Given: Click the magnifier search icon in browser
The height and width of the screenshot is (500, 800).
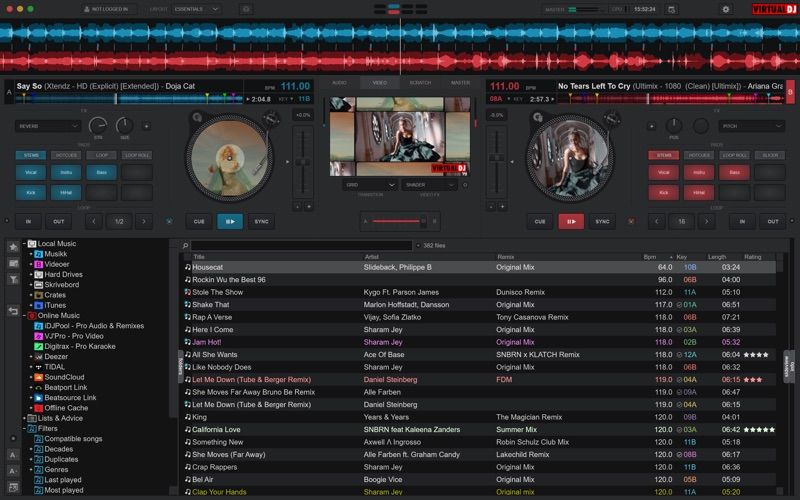Looking at the screenshot, I should click(185, 245).
